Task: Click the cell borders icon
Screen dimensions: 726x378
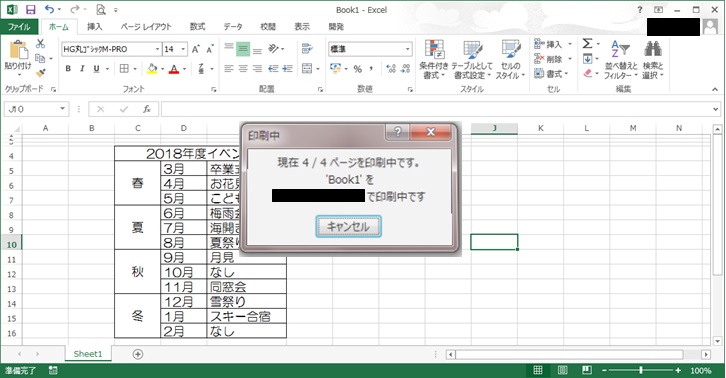Action: [124, 69]
